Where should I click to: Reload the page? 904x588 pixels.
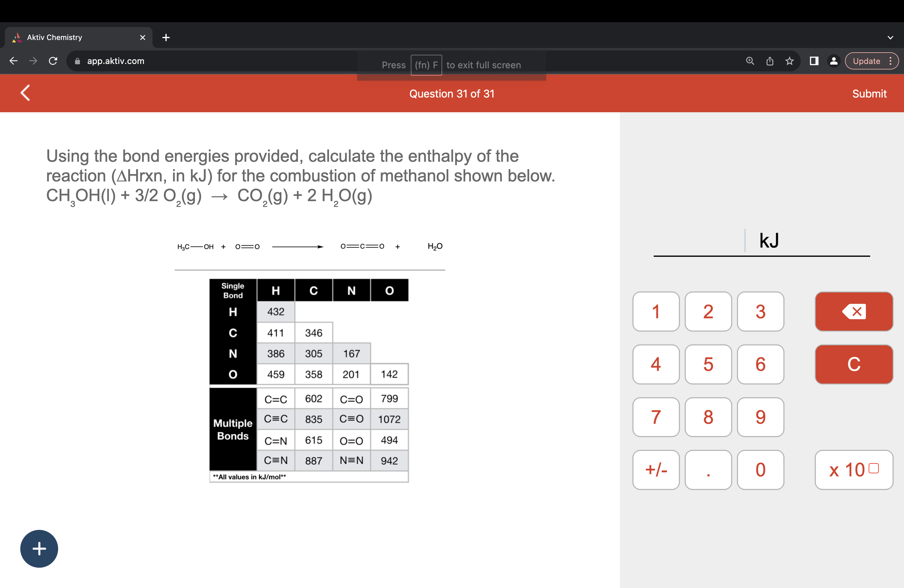coord(53,61)
